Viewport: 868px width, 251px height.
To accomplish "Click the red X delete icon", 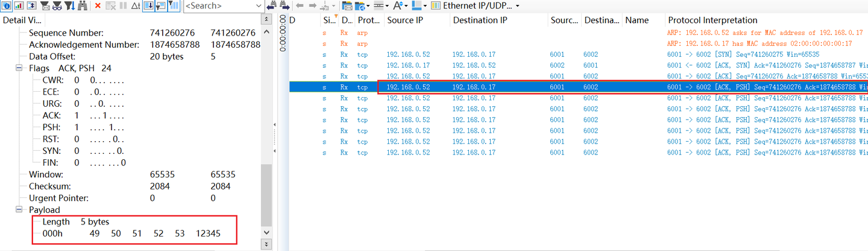I will pos(98,5).
